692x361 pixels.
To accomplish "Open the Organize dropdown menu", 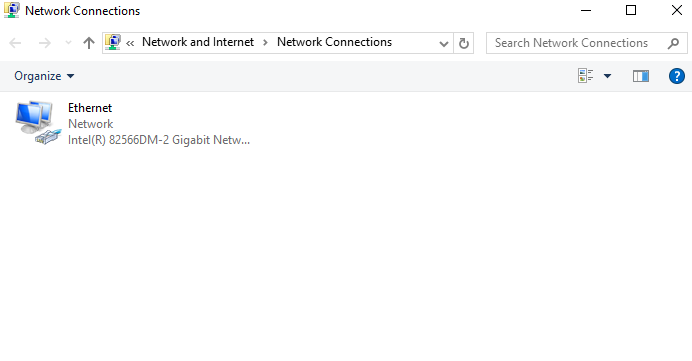I will (x=44, y=76).
